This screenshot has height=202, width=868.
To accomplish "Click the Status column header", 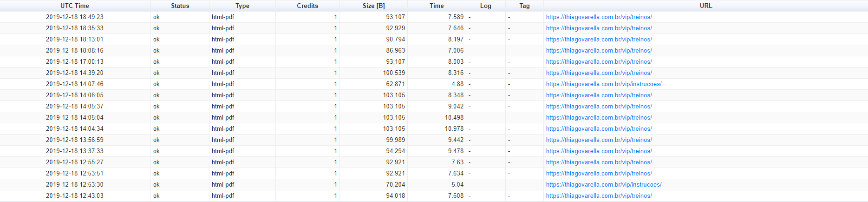I will click(180, 6).
